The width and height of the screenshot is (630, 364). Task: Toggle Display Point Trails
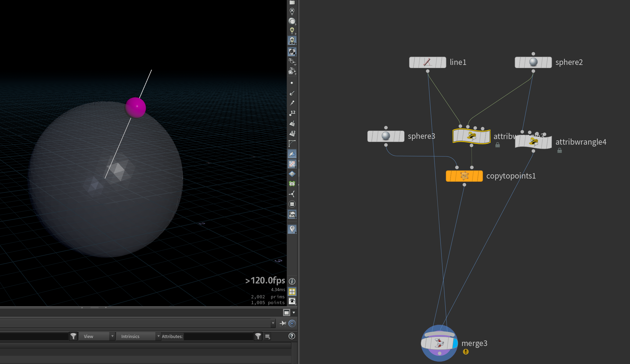pos(292,103)
